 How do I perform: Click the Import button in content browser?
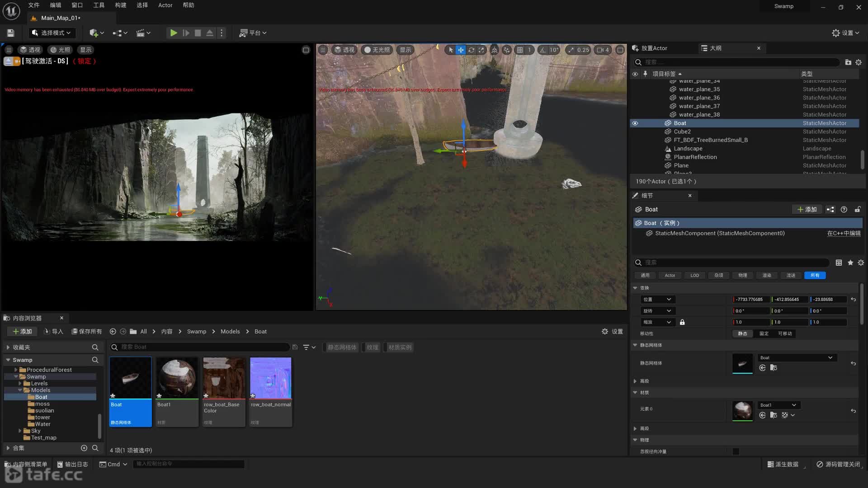pyautogui.click(x=53, y=331)
